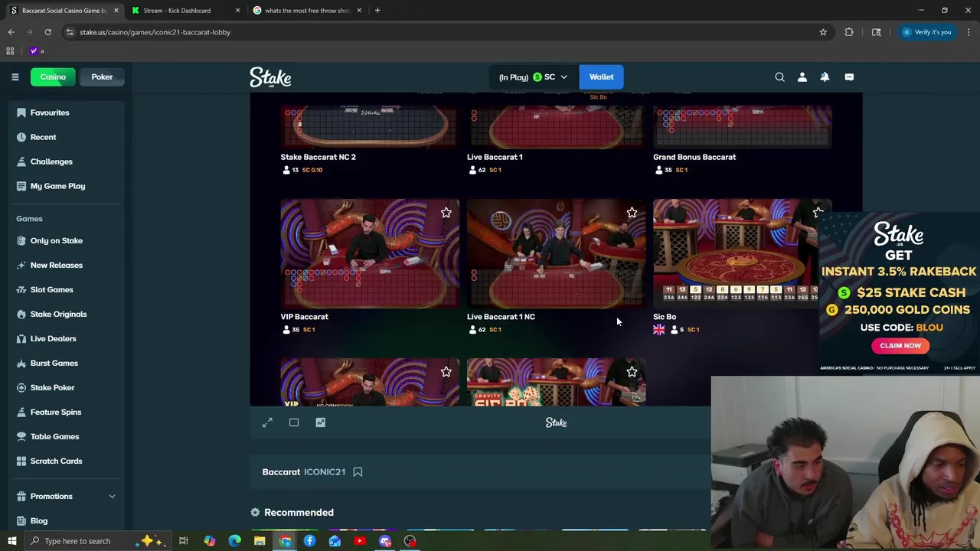Favourite the VIP Baccarat table
The width and height of the screenshot is (980, 551).
(x=446, y=213)
